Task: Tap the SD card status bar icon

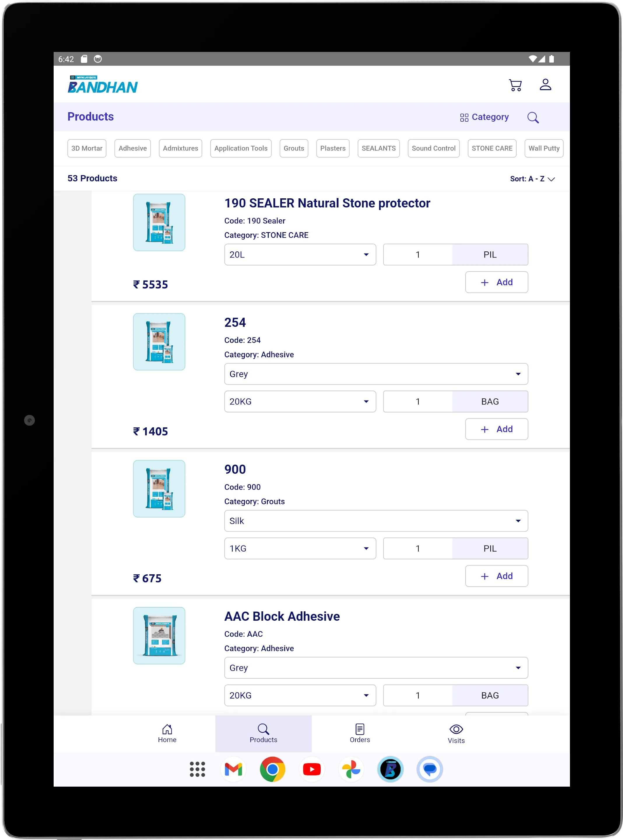Action: coord(84,59)
